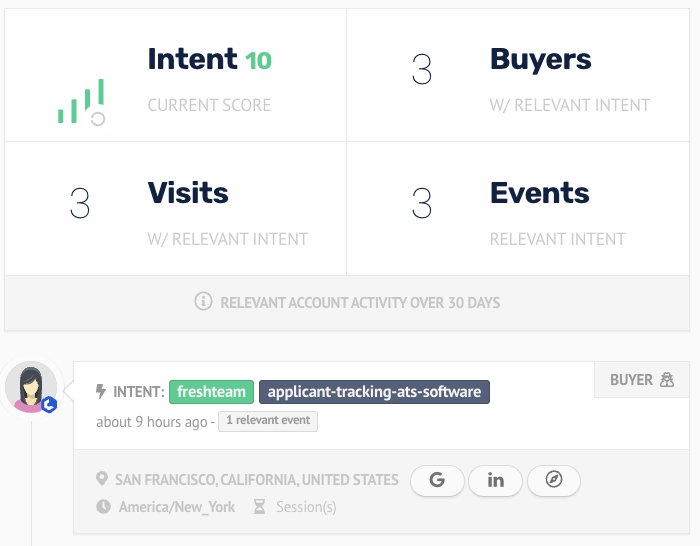This screenshot has width=700, height=546.
Task: Click the RELEVANT ACCOUNT ACTIVITY OVER 30 DAYS text
Action: click(360, 303)
